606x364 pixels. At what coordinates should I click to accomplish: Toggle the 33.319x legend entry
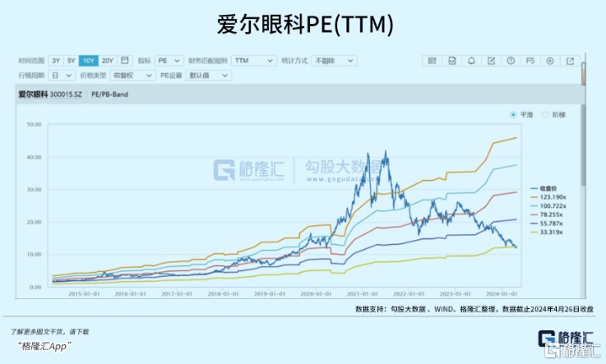[547, 232]
